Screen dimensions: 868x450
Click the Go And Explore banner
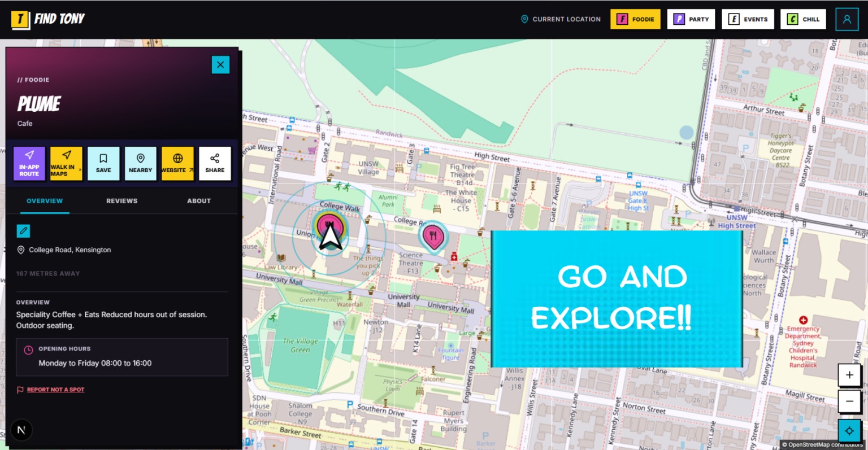617,299
